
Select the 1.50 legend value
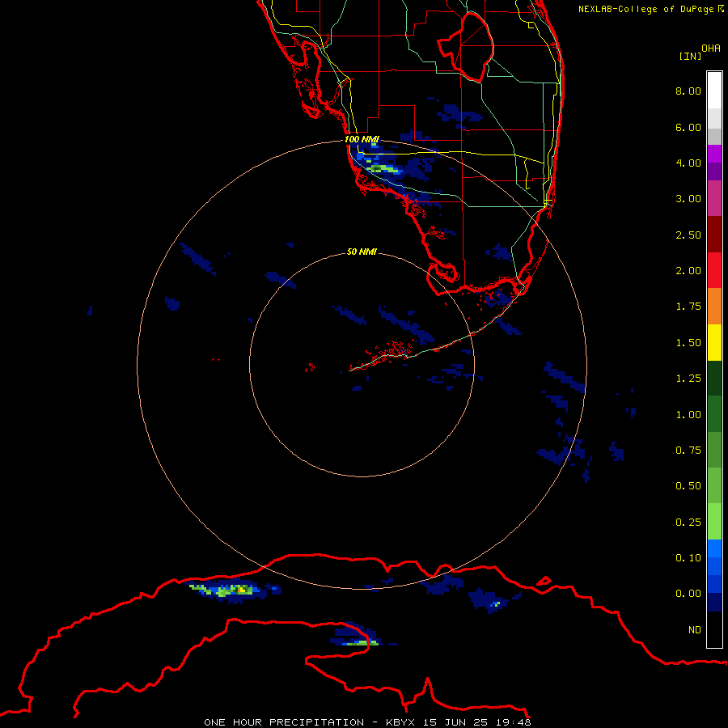[x=688, y=343]
